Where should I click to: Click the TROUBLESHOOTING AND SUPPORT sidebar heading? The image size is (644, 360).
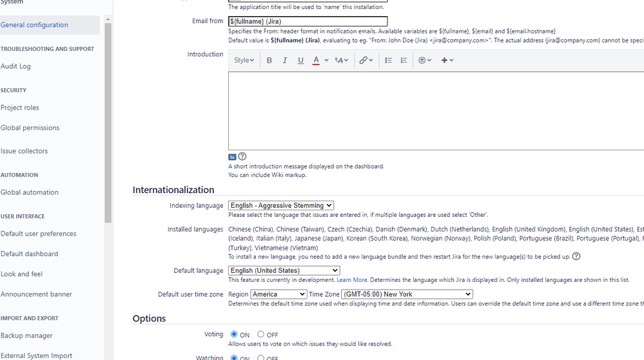(x=47, y=49)
